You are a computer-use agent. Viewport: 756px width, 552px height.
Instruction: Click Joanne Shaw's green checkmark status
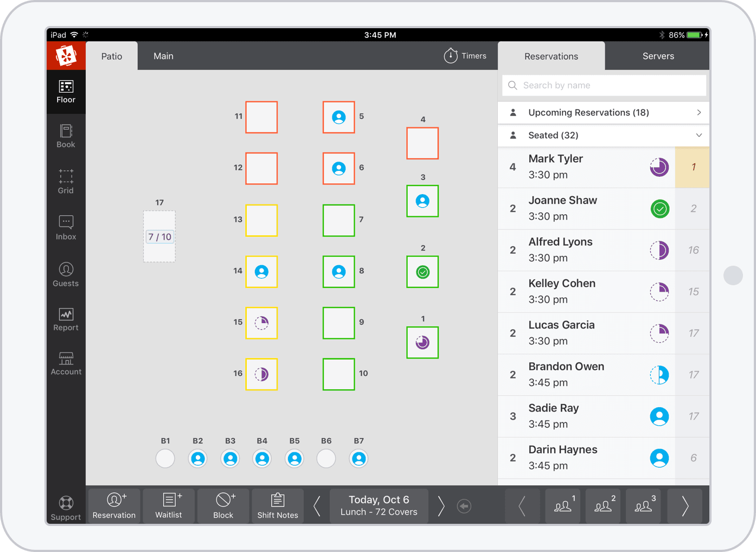coord(659,209)
